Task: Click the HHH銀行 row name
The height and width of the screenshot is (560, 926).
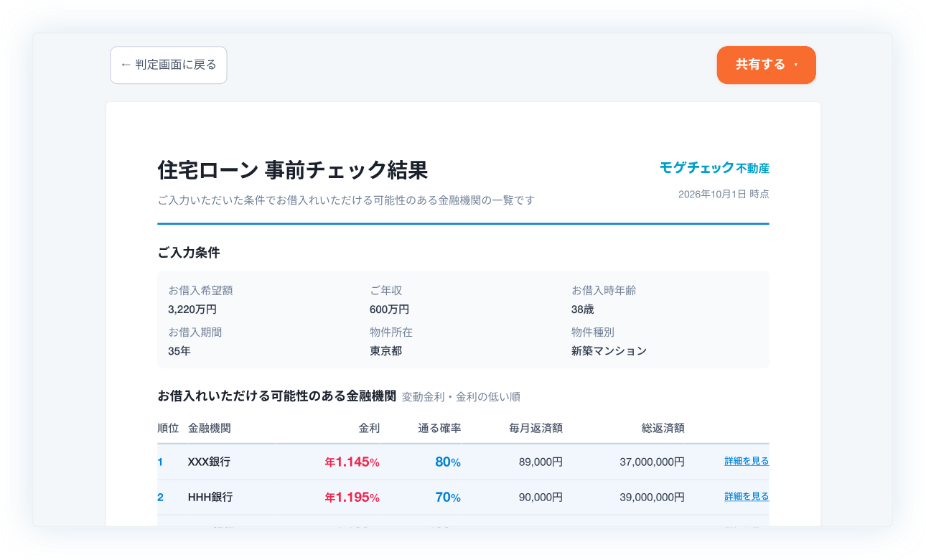Action: tap(210, 498)
